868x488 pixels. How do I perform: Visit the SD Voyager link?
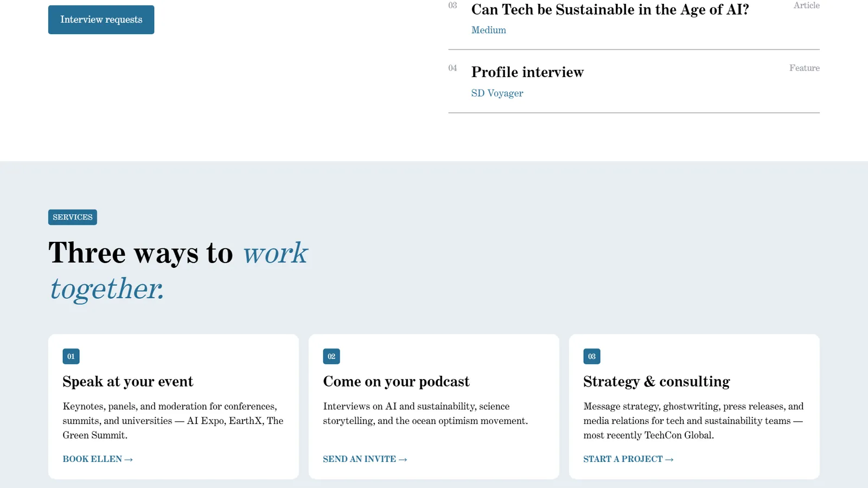pyautogui.click(x=497, y=93)
